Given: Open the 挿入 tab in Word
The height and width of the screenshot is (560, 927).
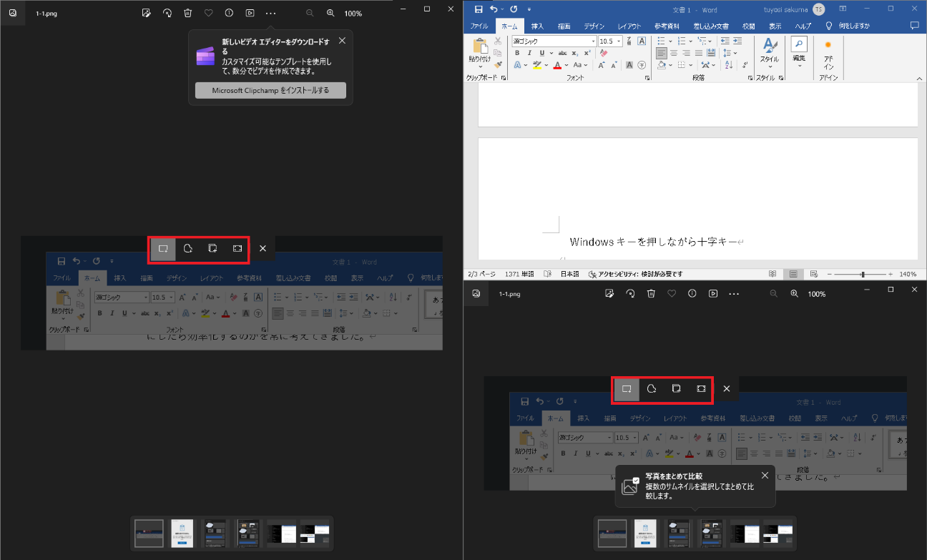Looking at the screenshot, I should [537, 26].
